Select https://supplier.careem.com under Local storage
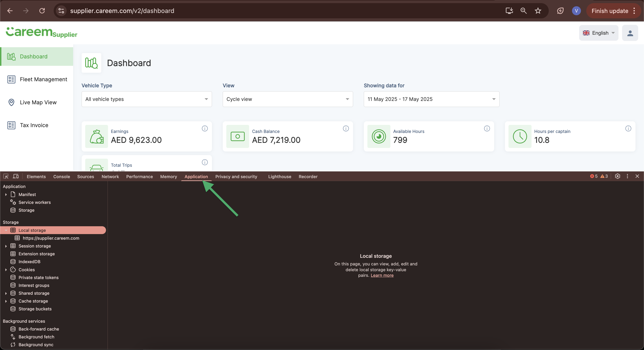This screenshot has width=644, height=350. [51, 238]
